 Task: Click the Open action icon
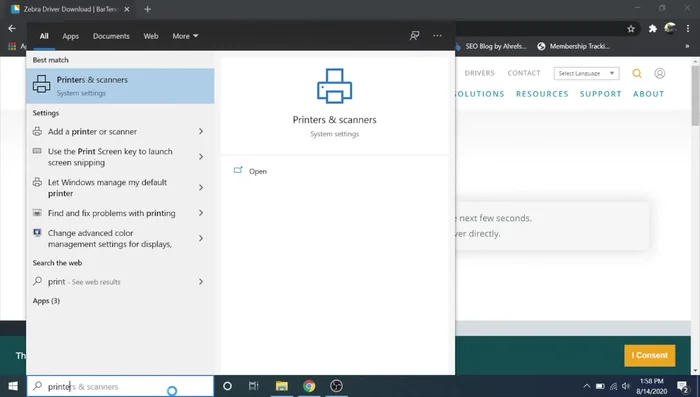238,171
